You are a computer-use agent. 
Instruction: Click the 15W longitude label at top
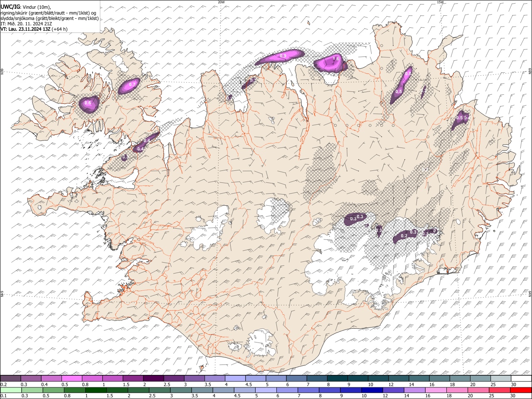coord(440,2)
